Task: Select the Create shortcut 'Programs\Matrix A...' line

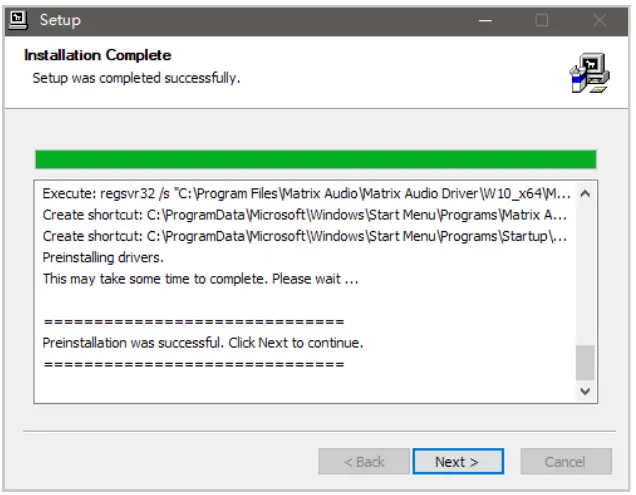Action: 305,215
